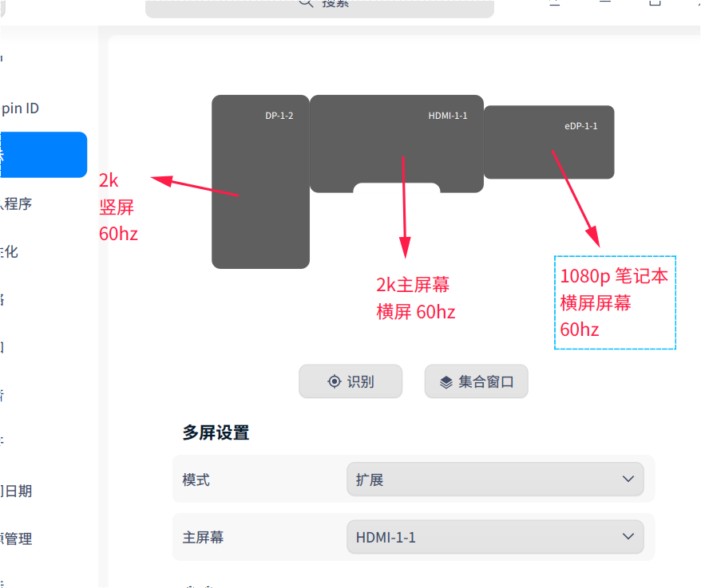Image resolution: width=701 pixels, height=588 pixels.
Task: Select the highlighted blue sidebar item
Action: pos(43,155)
